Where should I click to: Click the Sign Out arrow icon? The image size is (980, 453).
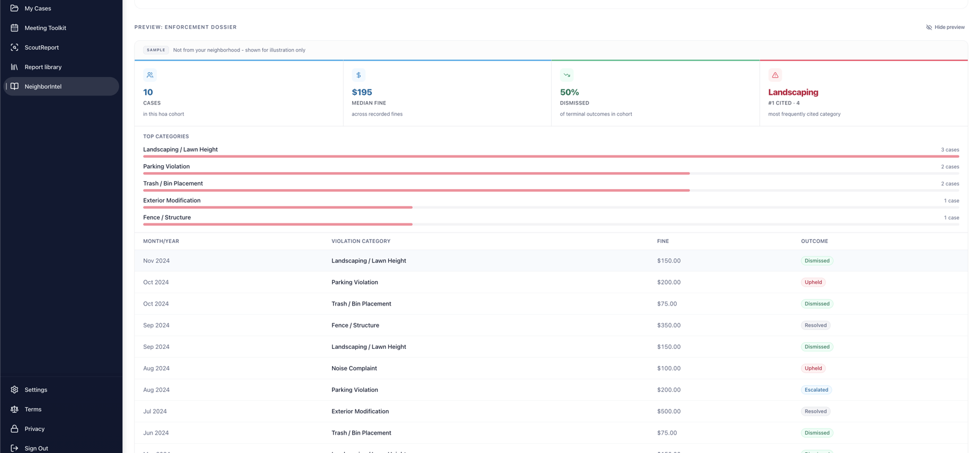point(15,449)
